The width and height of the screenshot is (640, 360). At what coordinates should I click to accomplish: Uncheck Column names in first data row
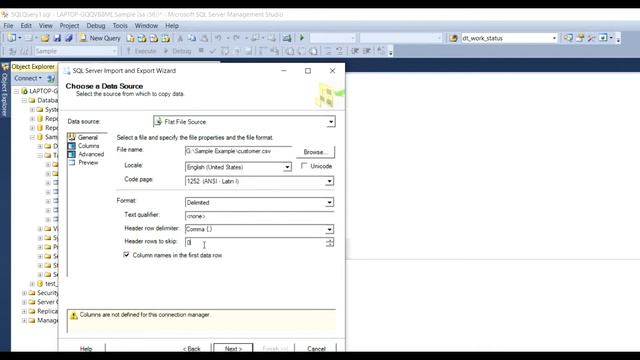coord(127,255)
